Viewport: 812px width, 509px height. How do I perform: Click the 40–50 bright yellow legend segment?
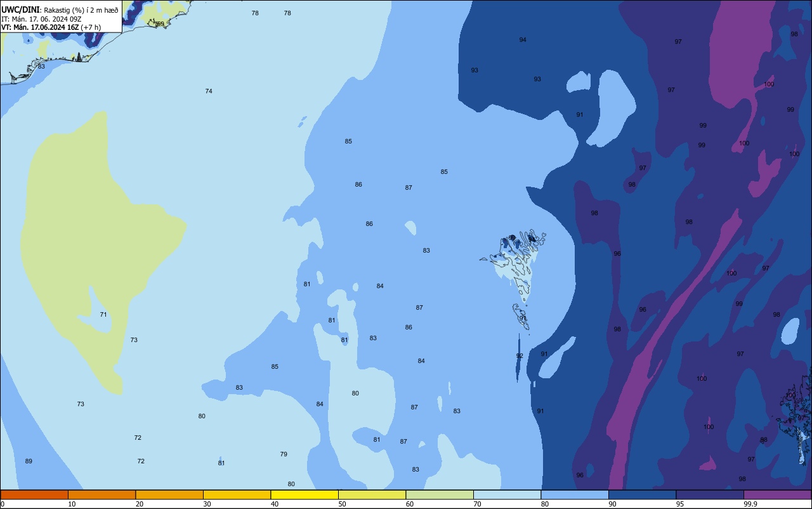(304, 494)
